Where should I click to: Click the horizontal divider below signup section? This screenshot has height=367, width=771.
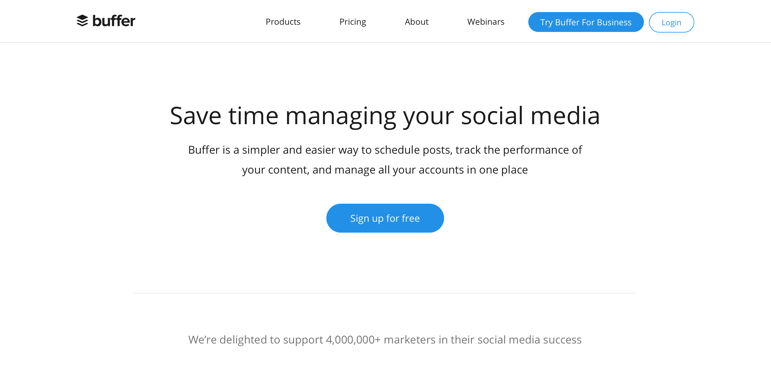click(x=385, y=293)
